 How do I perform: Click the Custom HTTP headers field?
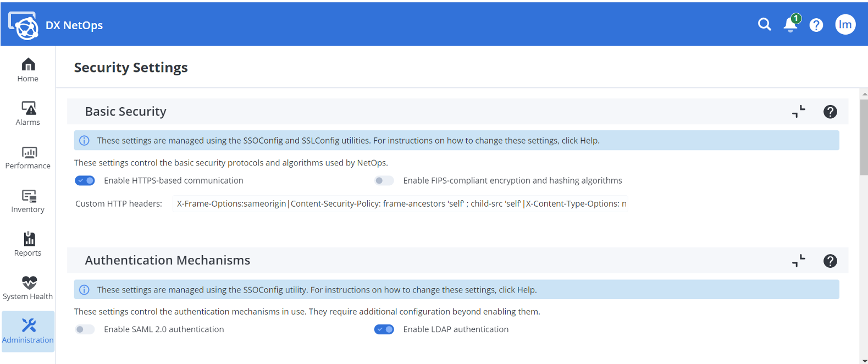click(400, 203)
